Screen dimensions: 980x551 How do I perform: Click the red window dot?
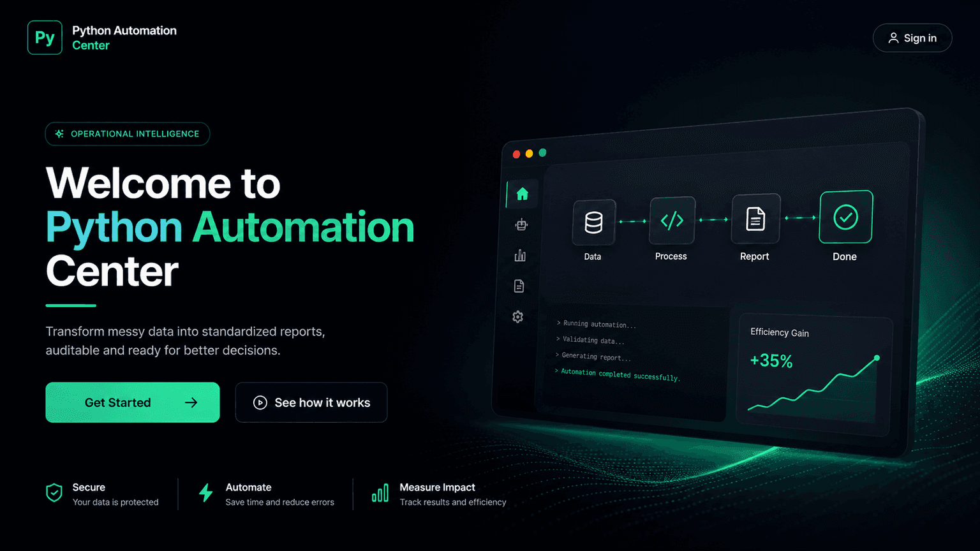(x=517, y=154)
